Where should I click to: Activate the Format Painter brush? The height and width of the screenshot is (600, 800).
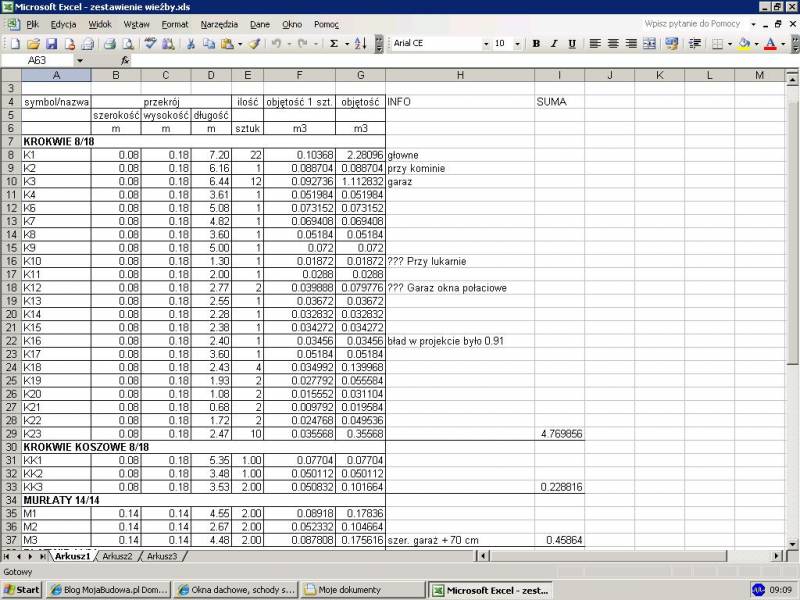tap(255, 44)
